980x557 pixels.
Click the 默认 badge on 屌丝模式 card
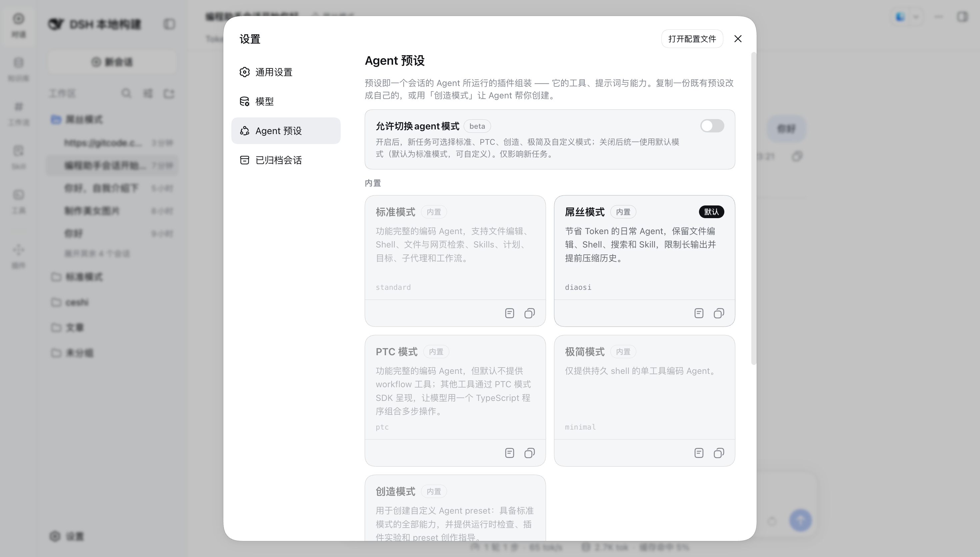(711, 211)
